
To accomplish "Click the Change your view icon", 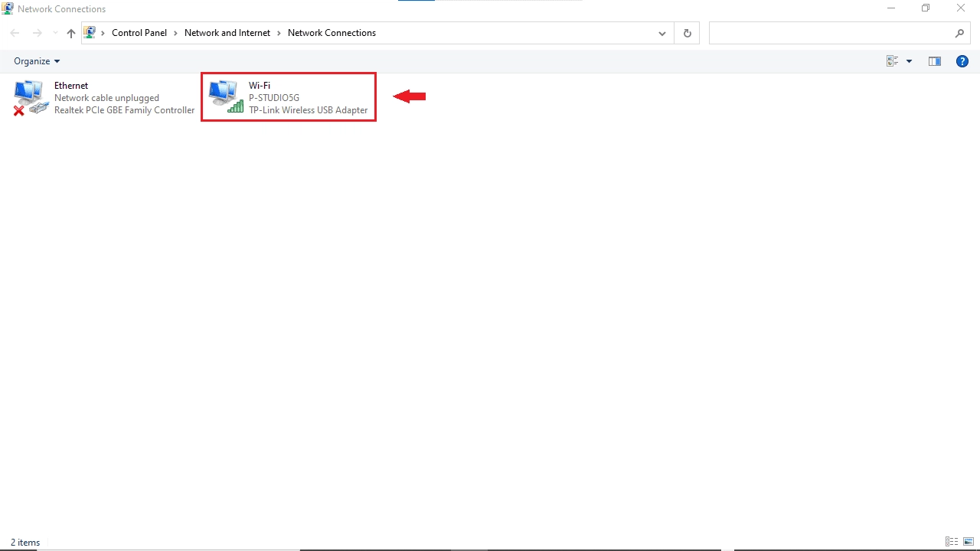I will pyautogui.click(x=892, y=61).
